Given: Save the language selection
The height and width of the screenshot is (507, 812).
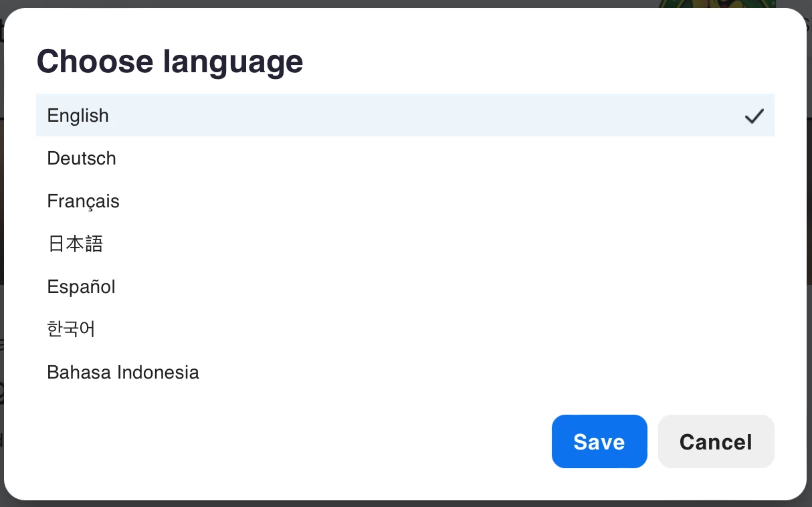Looking at the screenshot, I should tap(599, 441).
